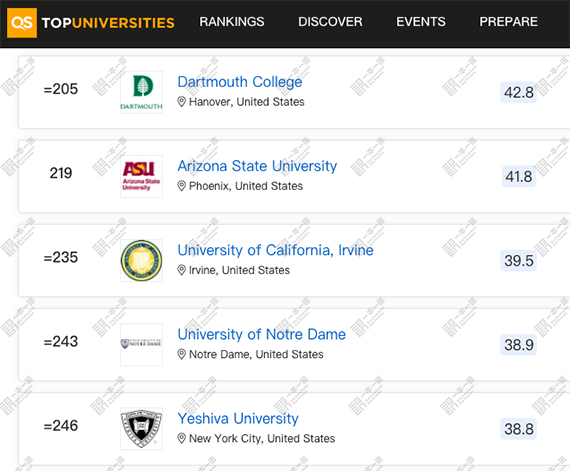Viewport: 570px width, 471px height.
Task: Open the Yeshiva University link
Action: pyautogui.click(x=238, y=419)
